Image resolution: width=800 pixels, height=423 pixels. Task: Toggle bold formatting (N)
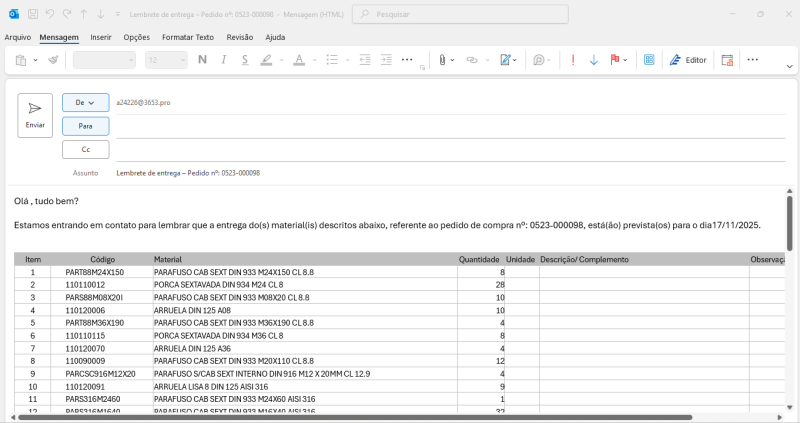[x=202, y=60]
